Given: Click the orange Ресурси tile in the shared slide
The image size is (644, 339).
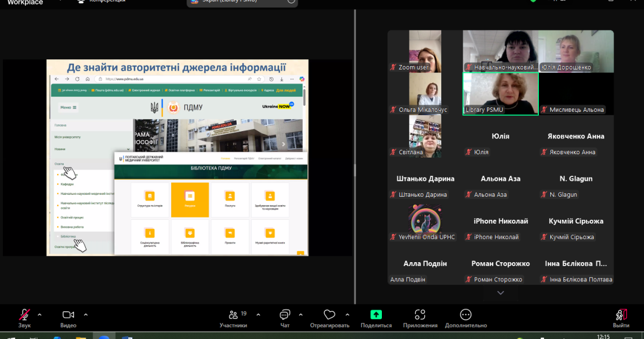Looking at the screenshot, I should [190, 199].
